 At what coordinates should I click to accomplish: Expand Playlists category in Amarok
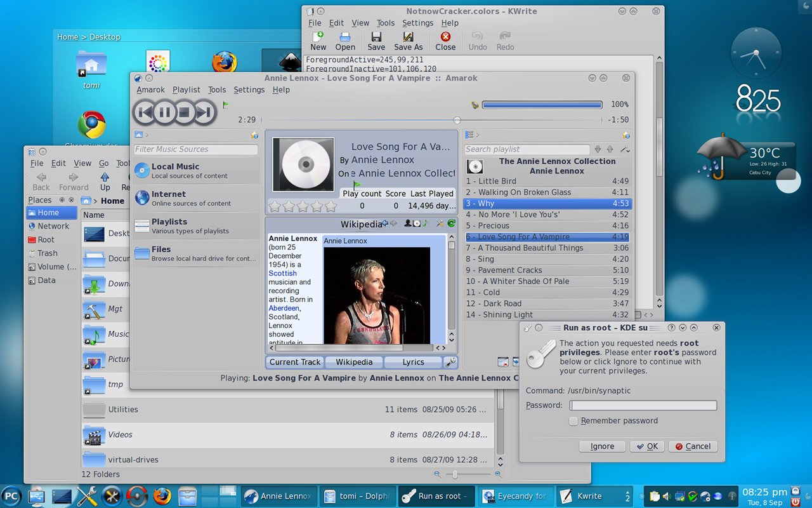pos(196,226)
